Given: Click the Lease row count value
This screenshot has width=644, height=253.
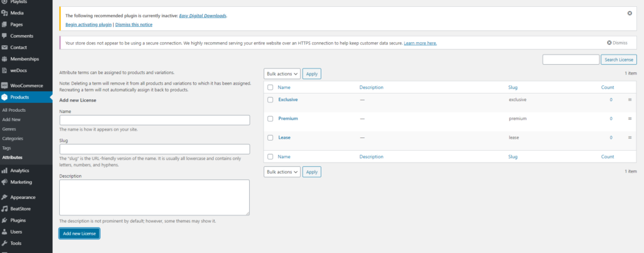Looking at the screenshot, I should 611,137.
